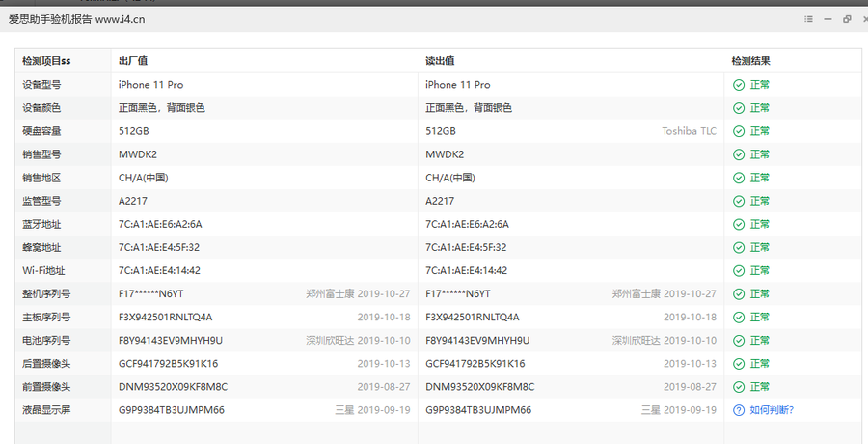Click the 检测项目 column header
Viewport: 868px width, 444px height.
[x=46, y=61]
